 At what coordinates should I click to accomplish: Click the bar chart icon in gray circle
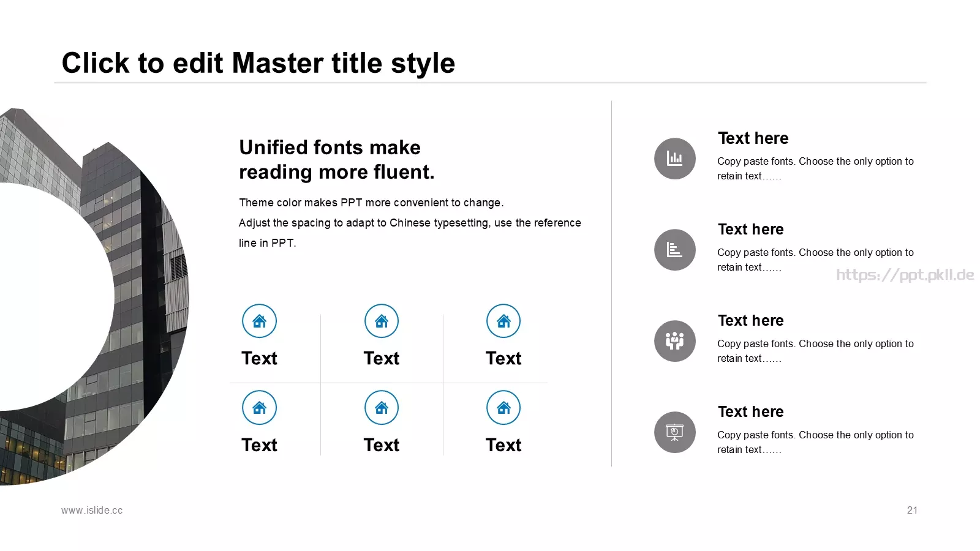pyautogui.click(x=674, y=159)
